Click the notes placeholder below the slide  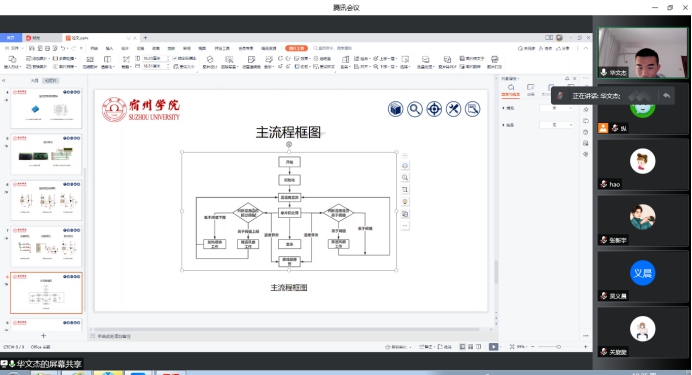[x=114, y=336]
